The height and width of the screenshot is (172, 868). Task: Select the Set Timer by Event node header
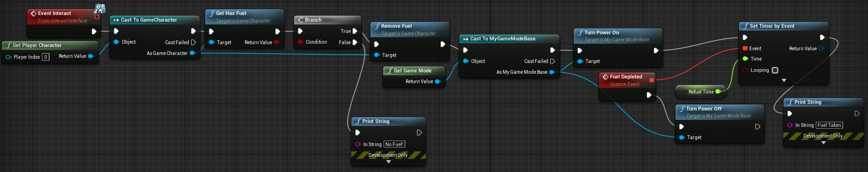tap(784, 26)
